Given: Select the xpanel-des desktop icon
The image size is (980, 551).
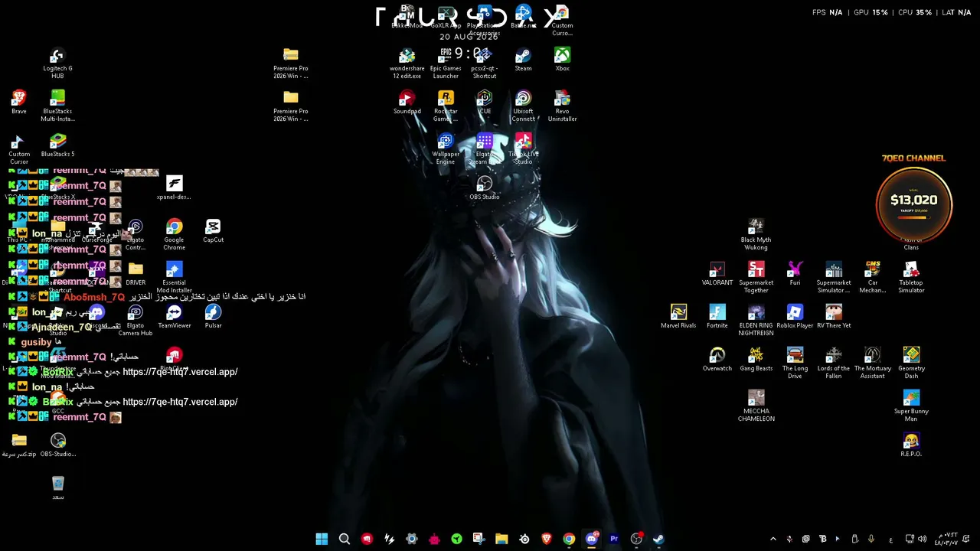Looking at the screenshot, I should coord(174,187).
